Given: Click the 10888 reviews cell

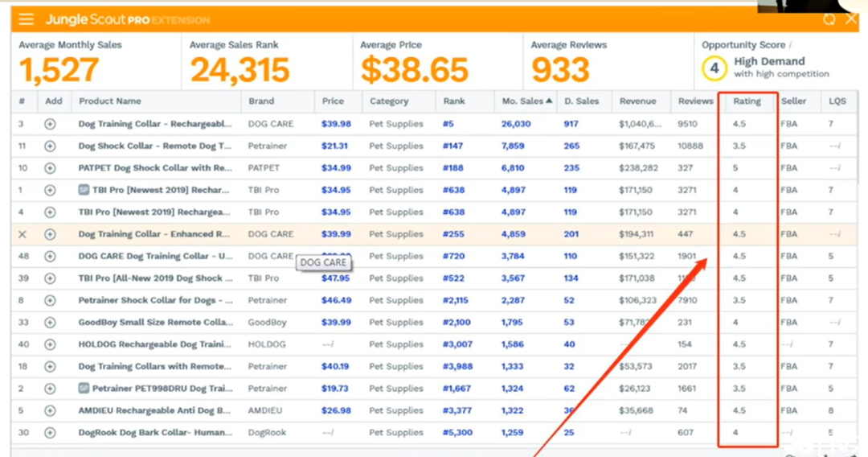Looking at the screenshot, I should (690, 146).
